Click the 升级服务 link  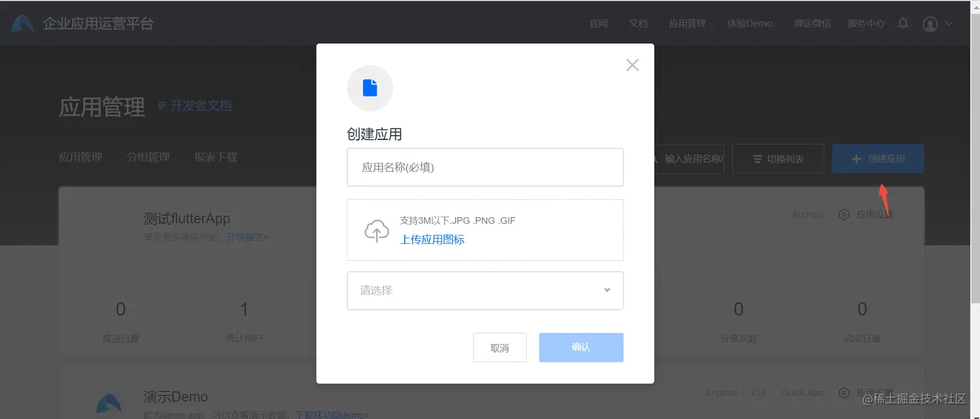point(247,237)
